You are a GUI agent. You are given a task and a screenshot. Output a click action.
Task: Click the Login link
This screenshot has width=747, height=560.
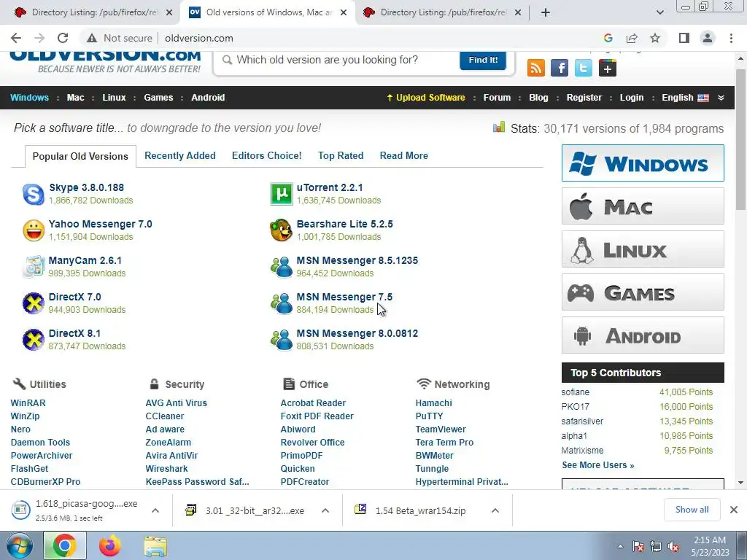tap(632, 98)
